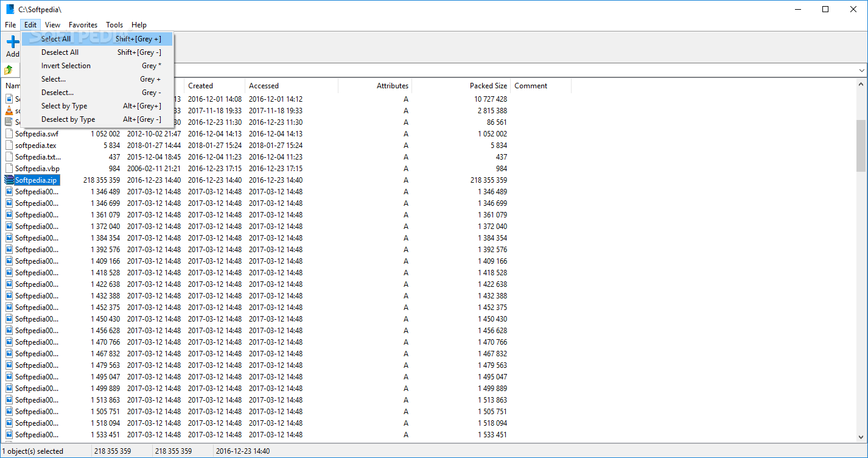
Task: Click the file icon beside Softpedia.txt...
Action: tap(9, 157)
